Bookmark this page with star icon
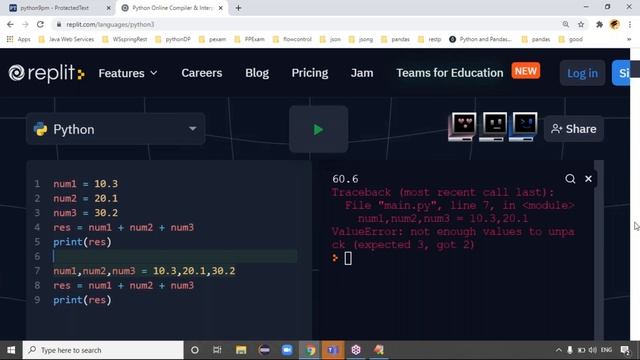This screenshot has height=360, width=640. tap(581, 24)
